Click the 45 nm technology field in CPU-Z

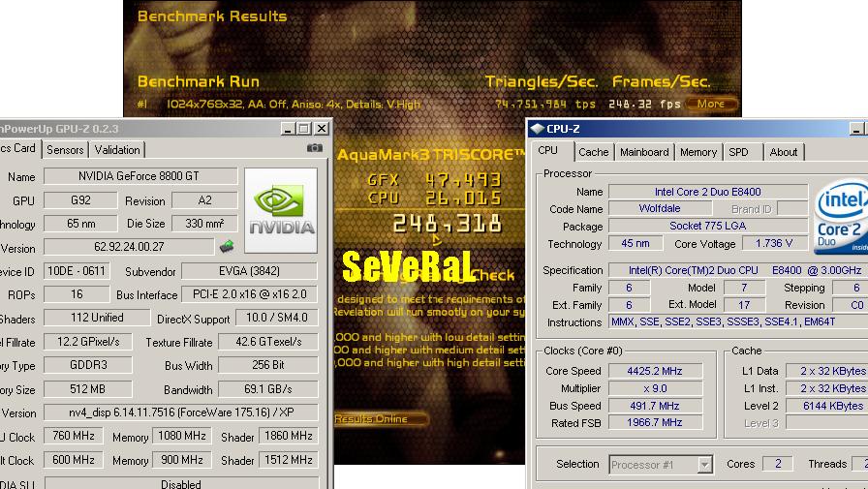[635, 243]
